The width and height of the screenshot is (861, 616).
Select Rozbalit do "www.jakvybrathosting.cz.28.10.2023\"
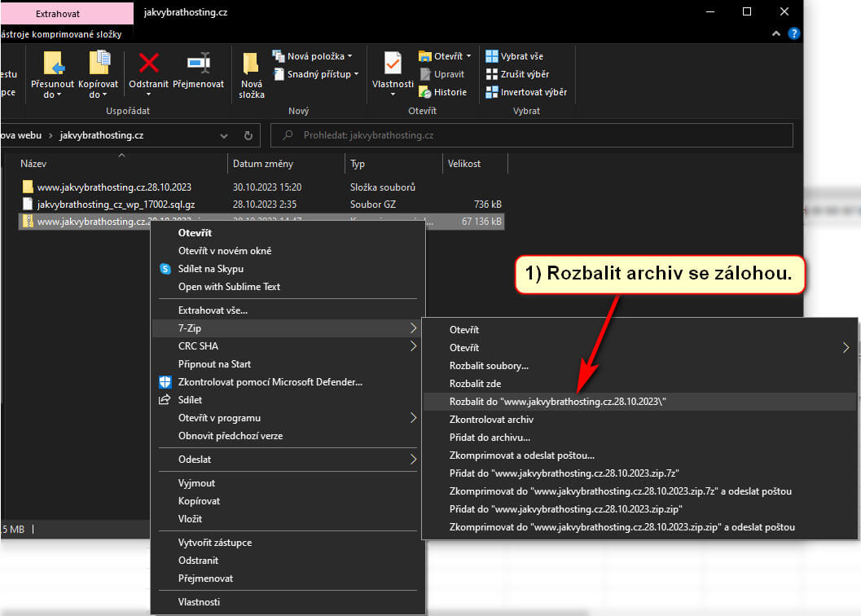[558, 402]
